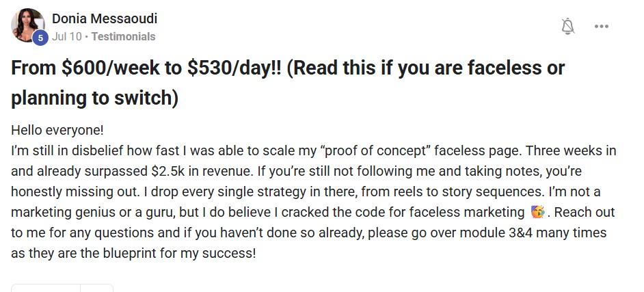Open the Testimonials category link
Screen dimensions: 644x292
coord(123,36)
